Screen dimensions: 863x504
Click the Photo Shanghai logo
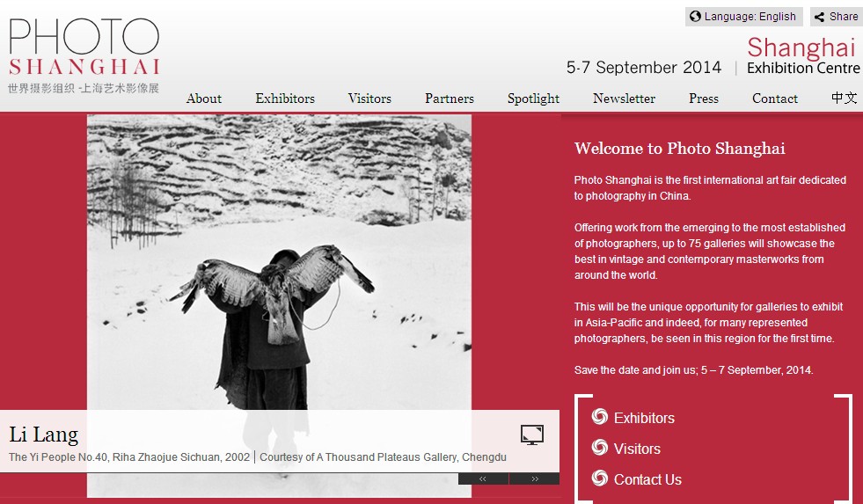tap(84, 55)
